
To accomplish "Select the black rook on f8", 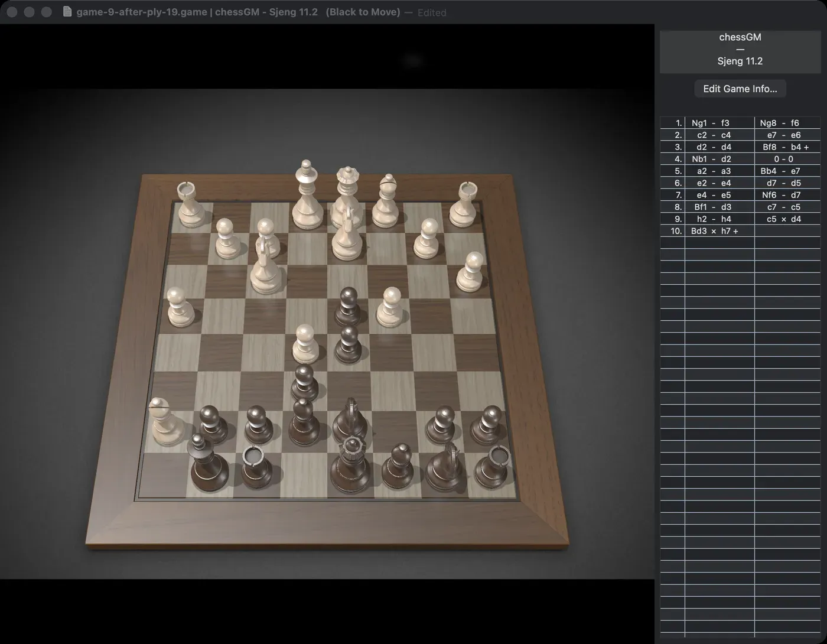I will [256, 467].
